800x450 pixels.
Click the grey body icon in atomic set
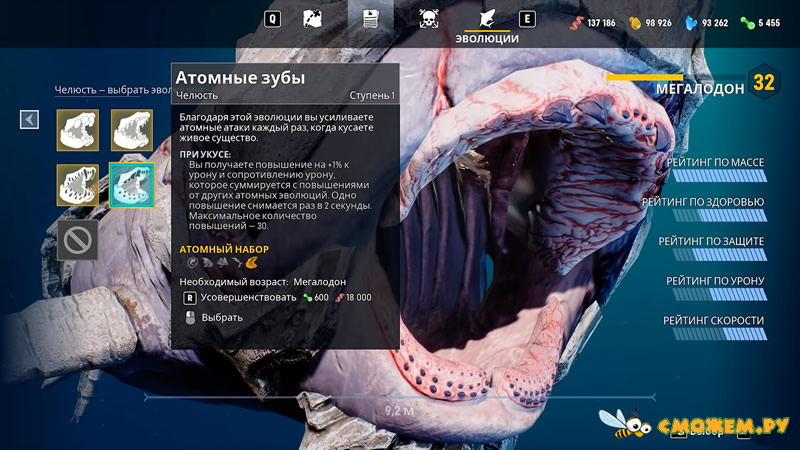click(207, 263)
